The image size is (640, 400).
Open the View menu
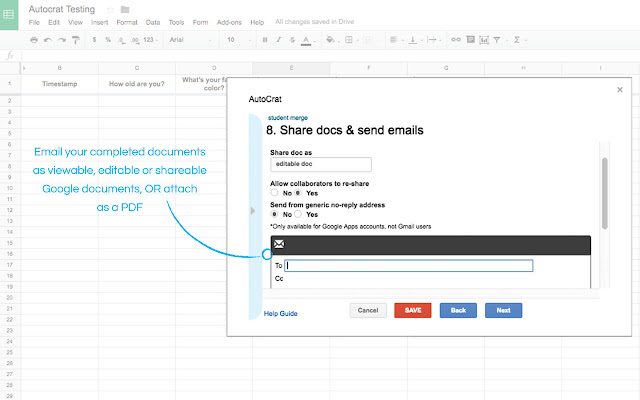pos(75,22)
